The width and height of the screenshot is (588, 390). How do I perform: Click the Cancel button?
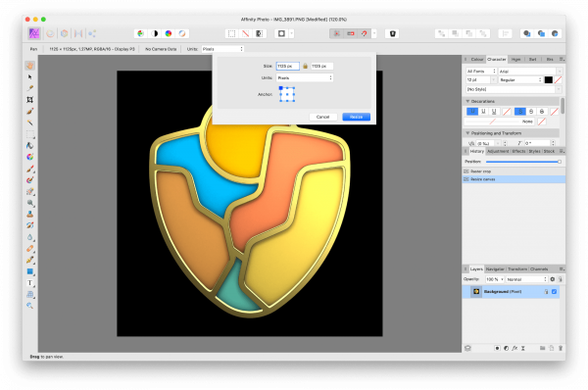pyautogui.click(x=322, y=117)
